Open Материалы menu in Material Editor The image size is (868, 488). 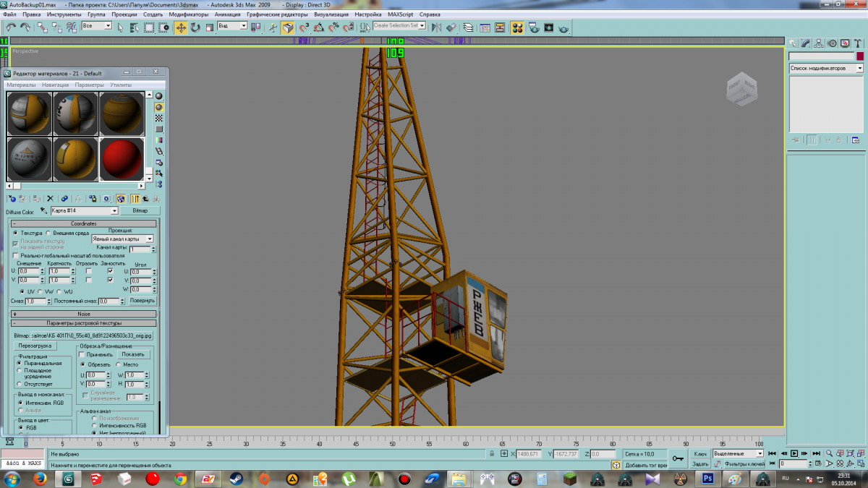tap(21, 85)
